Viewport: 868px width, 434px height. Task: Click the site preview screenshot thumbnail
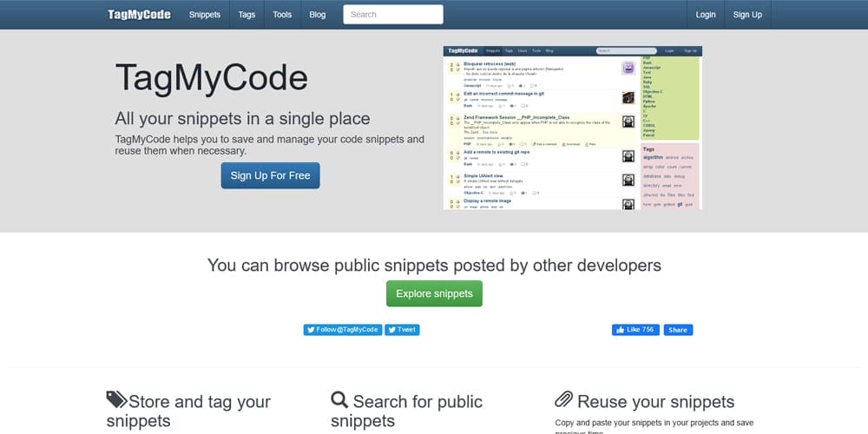[572, 128]
